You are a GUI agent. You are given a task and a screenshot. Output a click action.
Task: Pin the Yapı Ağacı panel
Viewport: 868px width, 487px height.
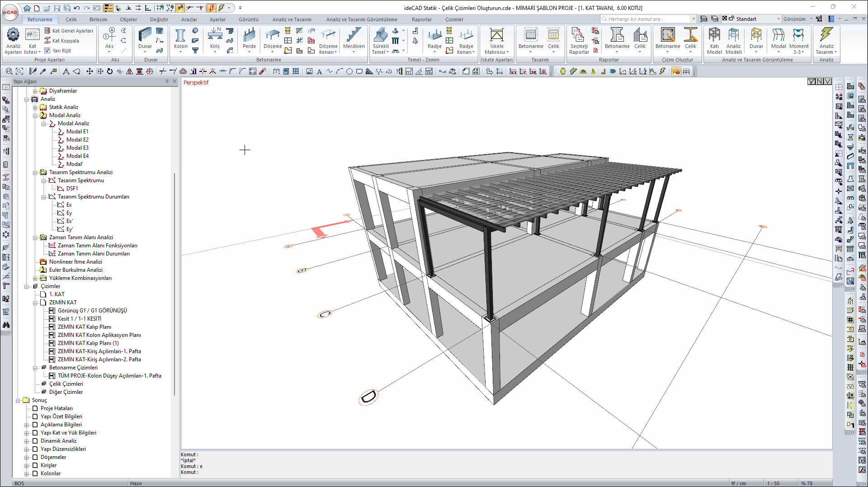click(167, 81)
